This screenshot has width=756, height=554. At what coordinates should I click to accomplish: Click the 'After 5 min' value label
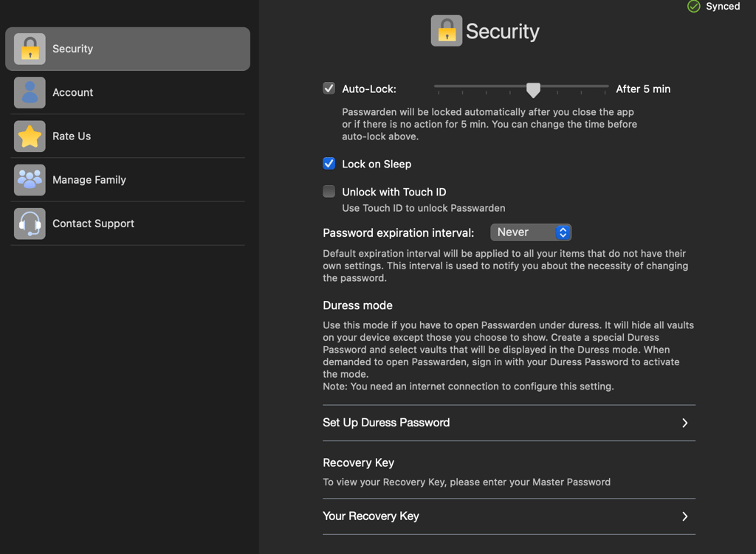point(643,89)
